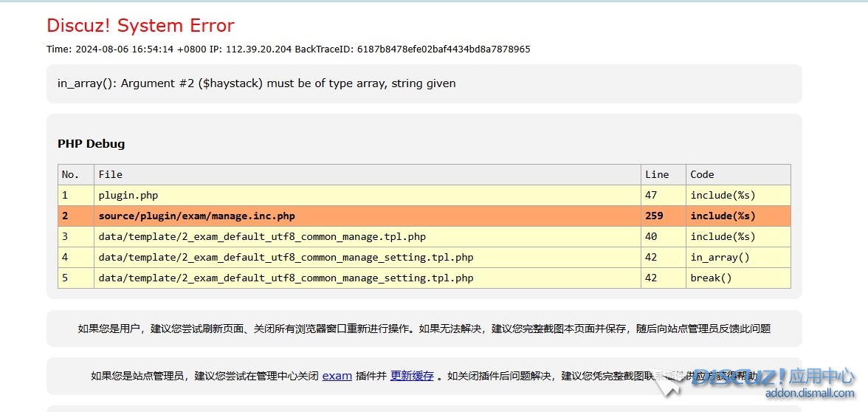The width and height of the screenshot is (868, 412).
Task: Click the common_manage.tpl.php file path in row 3
Action: click(262, 236)
